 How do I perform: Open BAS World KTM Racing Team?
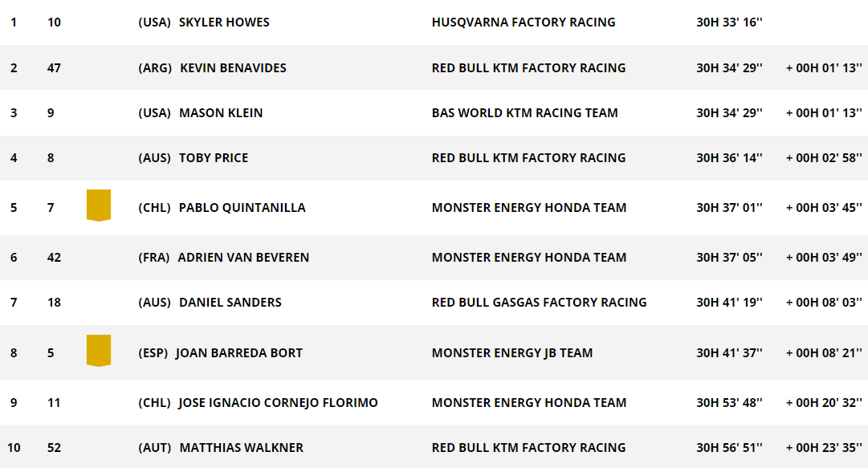[525, 113]
